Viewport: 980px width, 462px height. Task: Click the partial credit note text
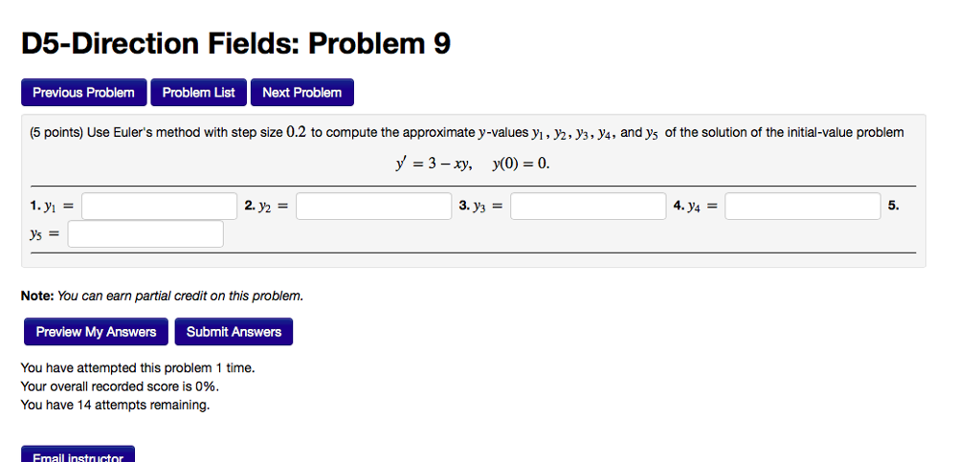[162, 296]
